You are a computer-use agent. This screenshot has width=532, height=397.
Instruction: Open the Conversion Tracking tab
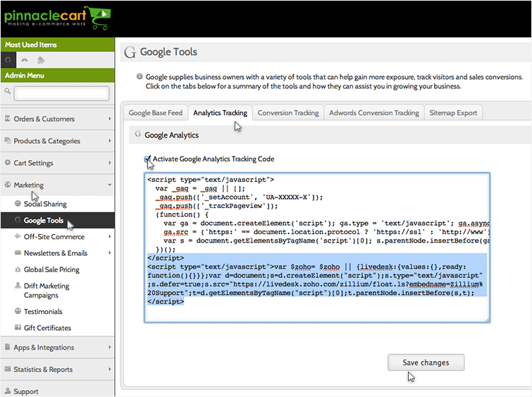point(288,113)
